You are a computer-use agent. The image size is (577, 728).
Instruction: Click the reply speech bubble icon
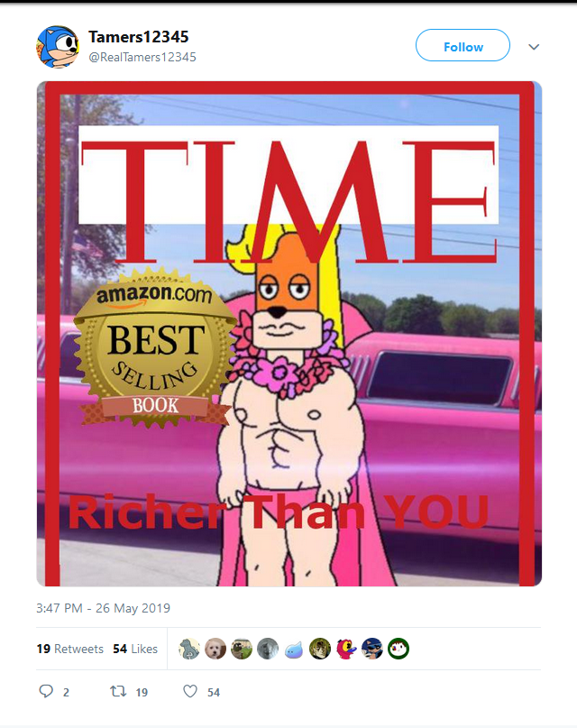46,691
